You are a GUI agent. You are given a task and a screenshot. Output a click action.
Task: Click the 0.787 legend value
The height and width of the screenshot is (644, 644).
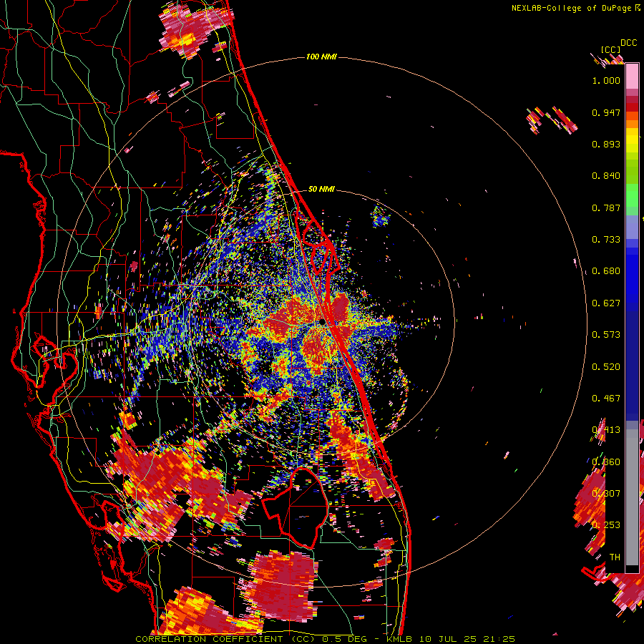coord(606,208)
